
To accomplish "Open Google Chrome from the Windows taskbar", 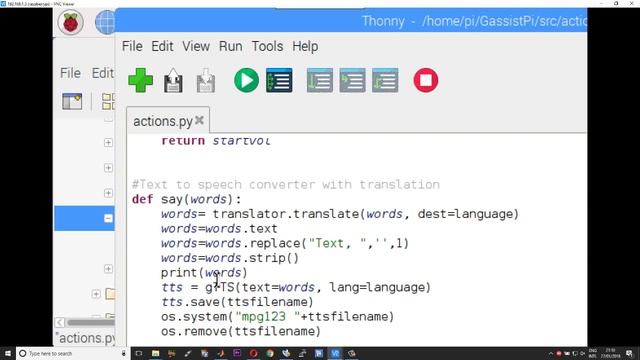I will pyautogui.click(x=270, y=353).
